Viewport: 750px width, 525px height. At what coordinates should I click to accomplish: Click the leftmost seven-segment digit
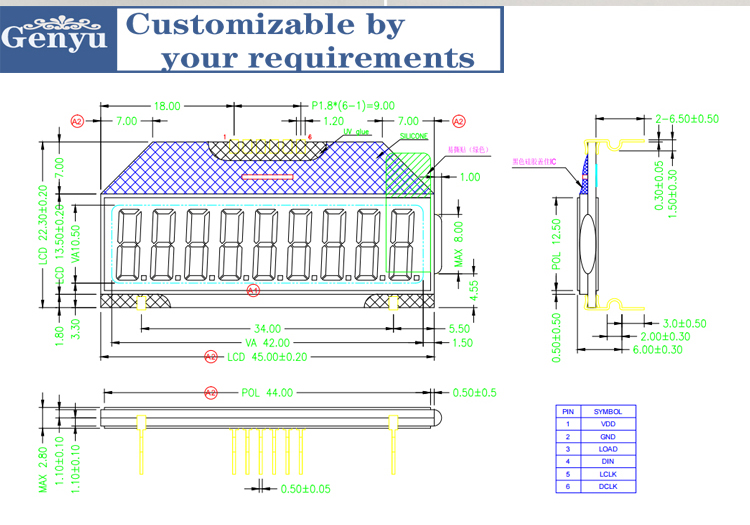(x=127, y=243)
